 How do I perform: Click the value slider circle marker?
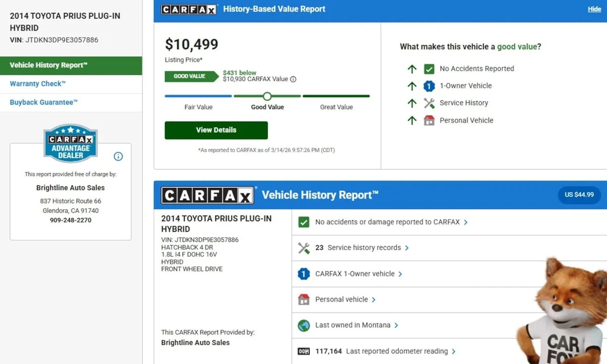267,96
